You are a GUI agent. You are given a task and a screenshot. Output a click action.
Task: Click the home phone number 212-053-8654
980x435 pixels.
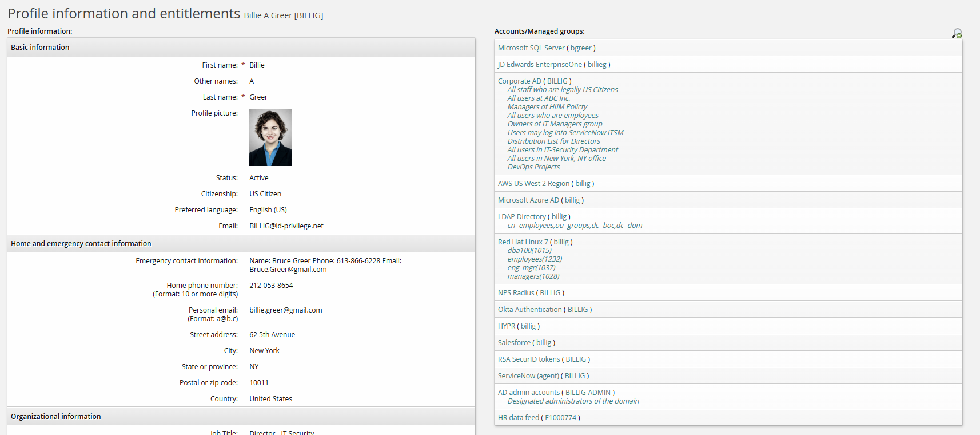click(x=271, y=286)
